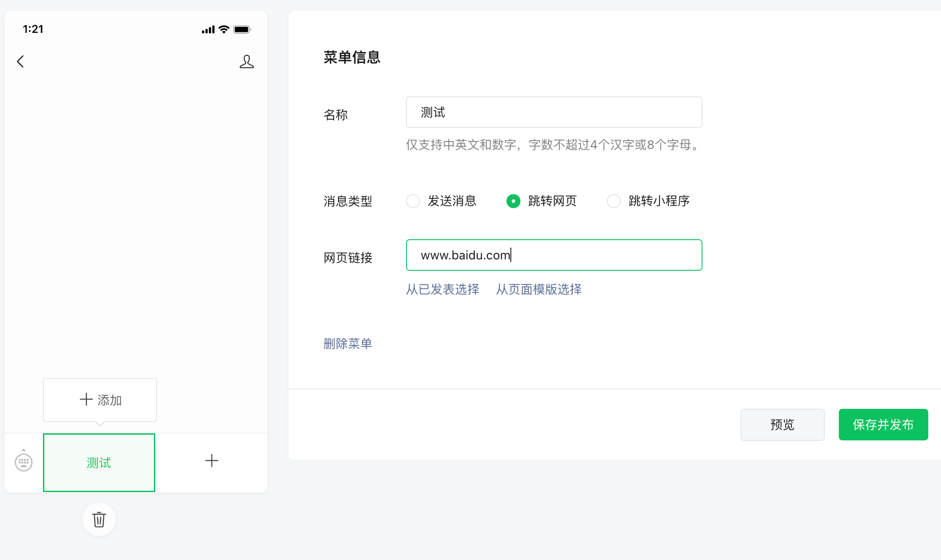Click the cellular signal bars icon
The image size is (941, 560).
[x=208, y=29]
